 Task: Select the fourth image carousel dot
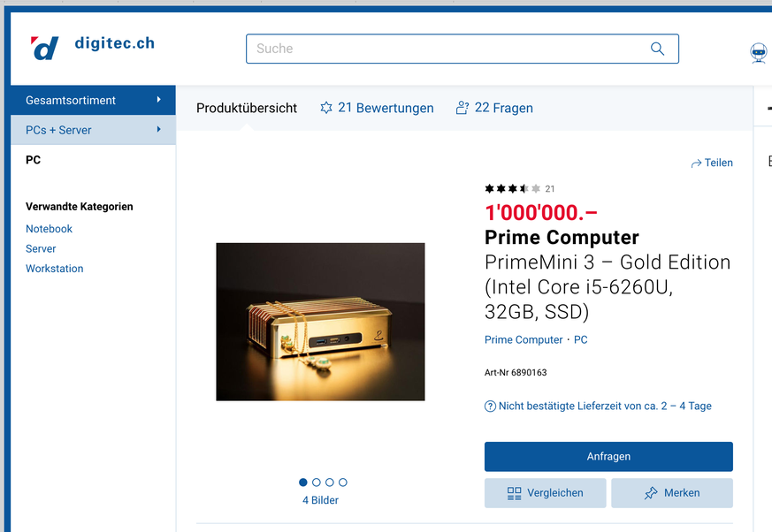tap(343, 483)
